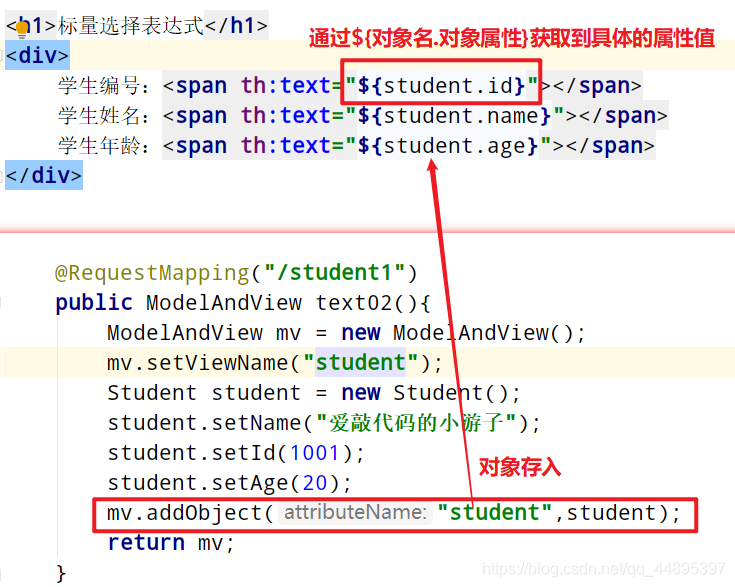The image size is (735, 587).
Task: Click the 爱敲代码的小游子 string literal
Action: [416, 423]
